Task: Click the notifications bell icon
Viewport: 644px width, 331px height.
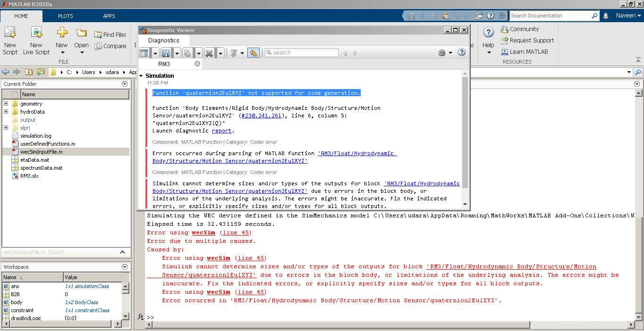Action: pyautogui.click(x=606, y=16)
